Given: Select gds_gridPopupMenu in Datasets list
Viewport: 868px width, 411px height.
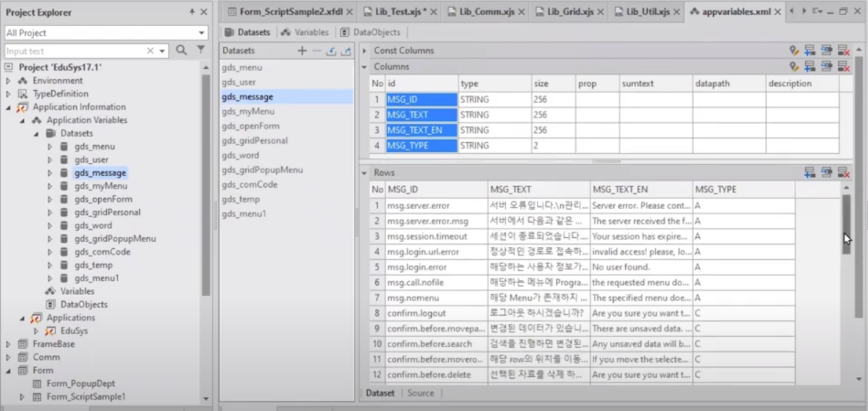Looking at the screenshot, I should coord(286,170).
